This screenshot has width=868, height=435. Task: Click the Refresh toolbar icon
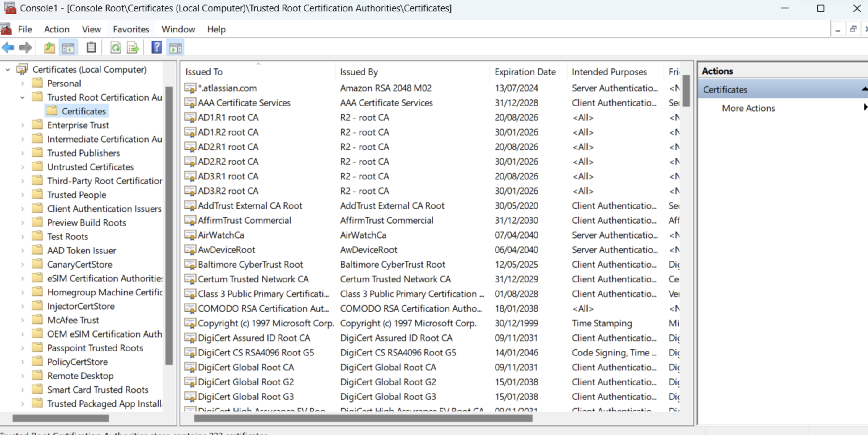coord(116,48)
